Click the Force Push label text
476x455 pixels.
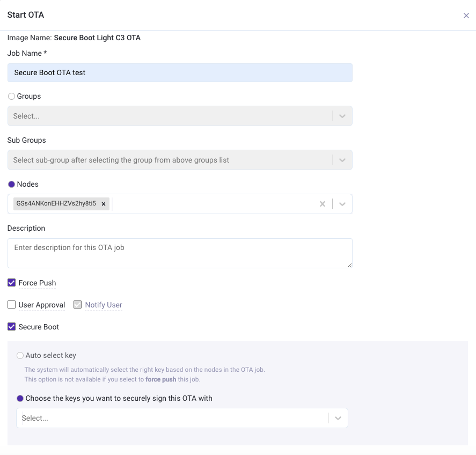37,283
